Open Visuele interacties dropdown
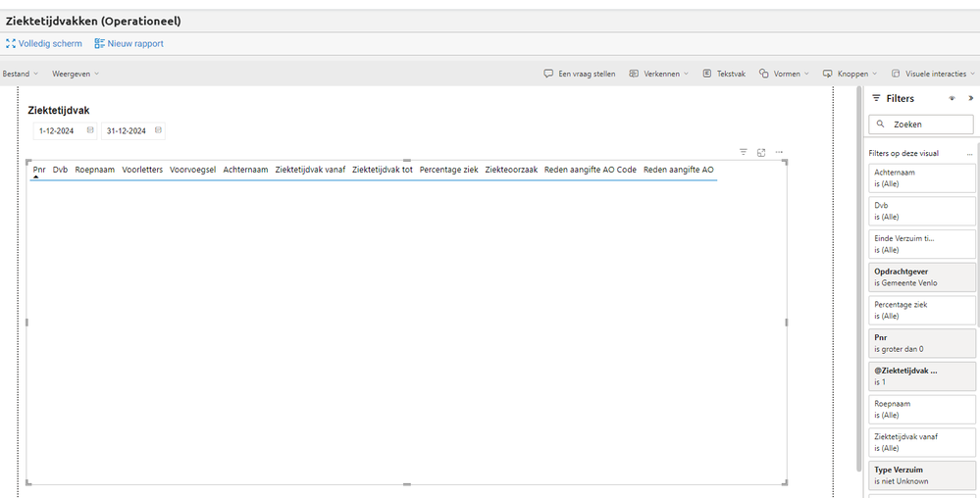Screen dimensions: 980x498 point(933,74)
